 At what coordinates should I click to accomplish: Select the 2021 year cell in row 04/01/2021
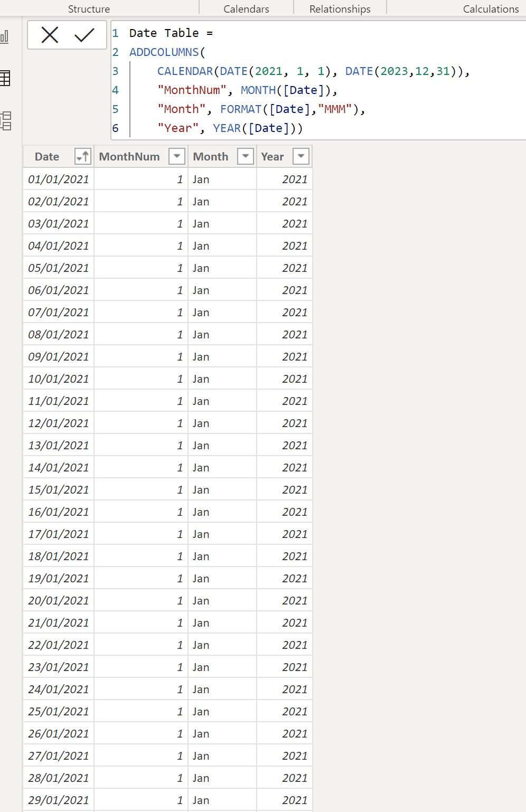coord(285,246)
